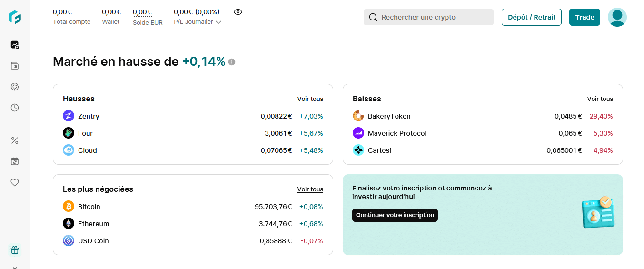Click the +7,03% change value

(x=311, y=116)
